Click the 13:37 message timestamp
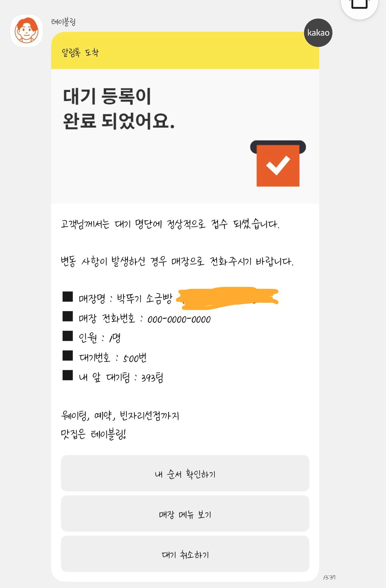Image resolution: width=386 pixels, height=588 pixels. (x=329, y=577)
